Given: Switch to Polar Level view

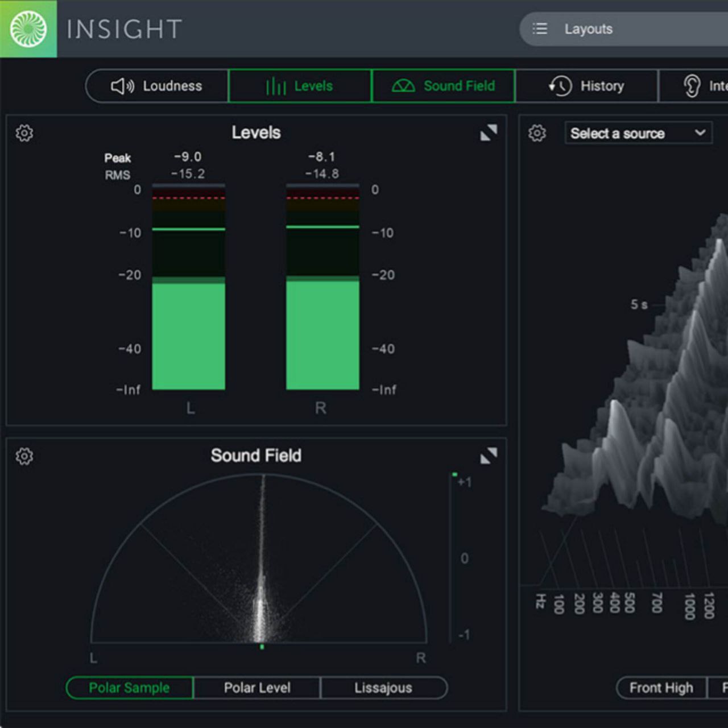Looking at the screenshot, I should (x=257, y=688).
